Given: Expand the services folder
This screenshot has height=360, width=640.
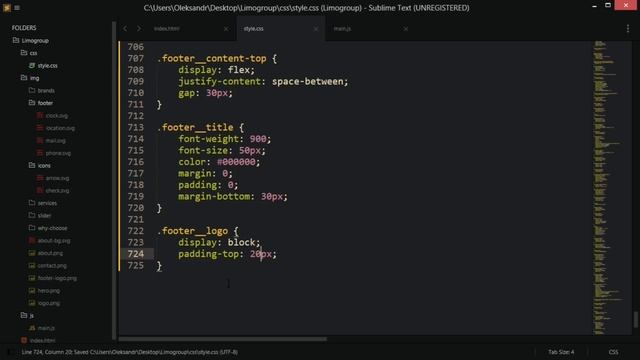Looking at the screenshot, I should (32, 203).
